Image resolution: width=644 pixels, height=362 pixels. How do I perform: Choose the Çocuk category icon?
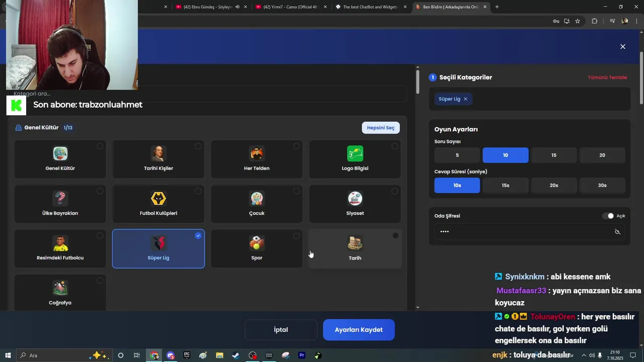coord(257,198)
